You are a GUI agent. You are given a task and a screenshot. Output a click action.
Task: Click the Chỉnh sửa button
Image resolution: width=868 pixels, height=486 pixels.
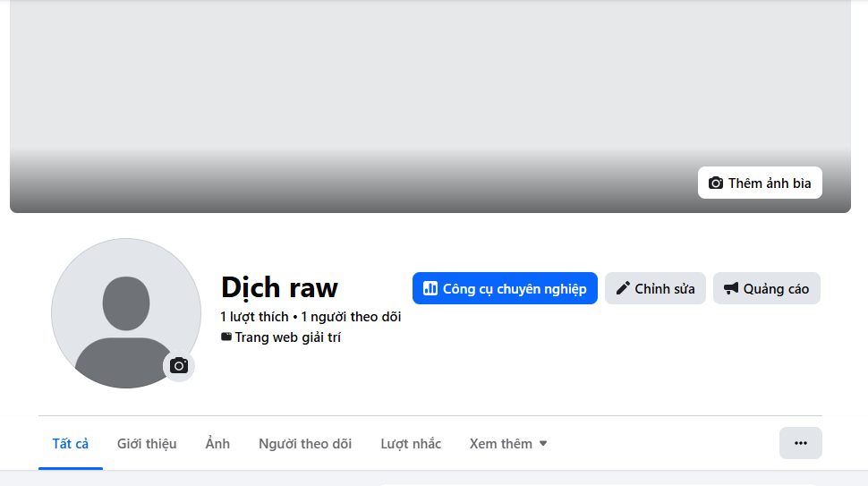pos(655,288)
